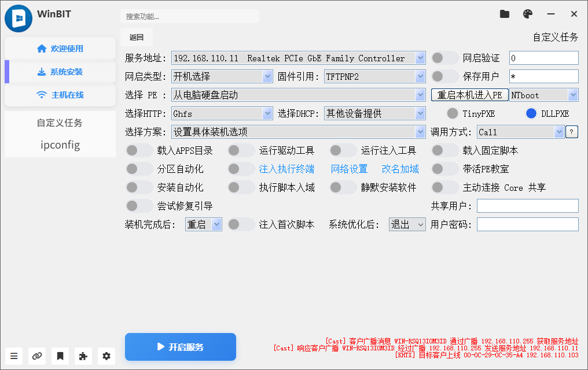Click the bookmark icon in bottom bar

point(60,356)
